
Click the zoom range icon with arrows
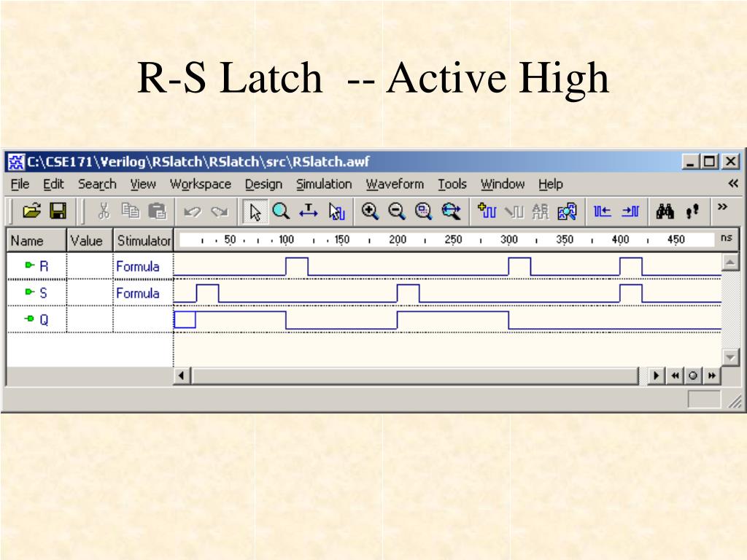(x=451, y=211)
